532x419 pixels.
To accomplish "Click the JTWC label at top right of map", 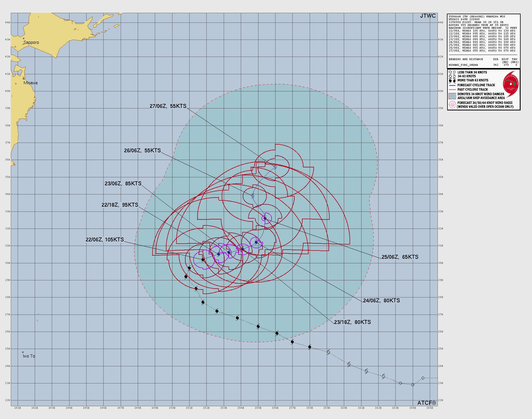I will 428,16.
